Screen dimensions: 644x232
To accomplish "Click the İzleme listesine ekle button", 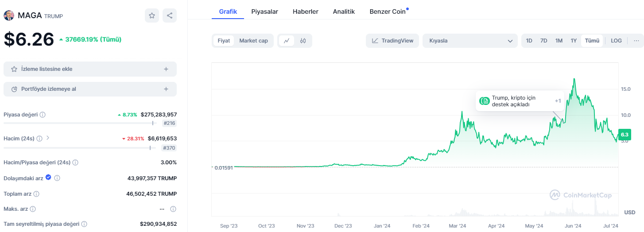I will click(x=90, y=69).
